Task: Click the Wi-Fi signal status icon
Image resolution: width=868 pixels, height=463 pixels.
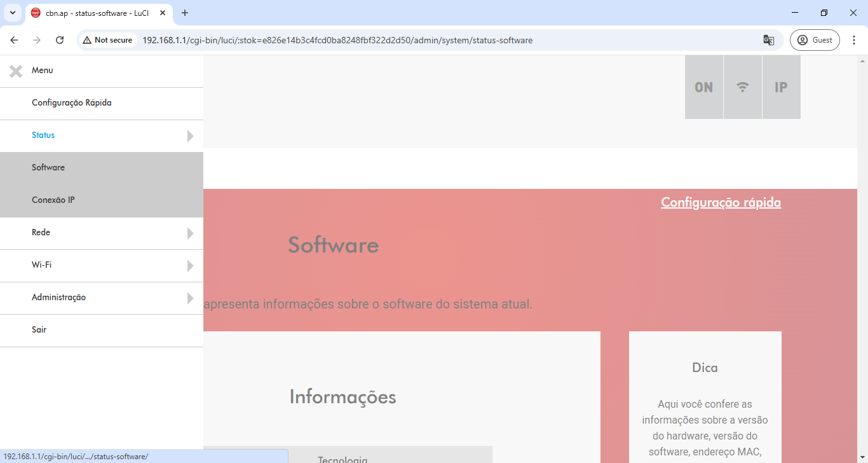Action: coord(742,88)
